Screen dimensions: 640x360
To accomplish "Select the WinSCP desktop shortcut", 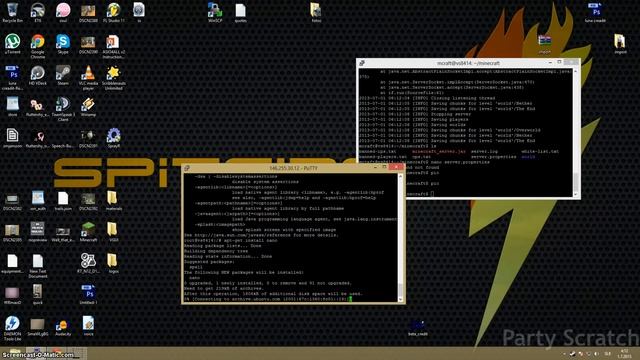I will [x=215, y=13].
